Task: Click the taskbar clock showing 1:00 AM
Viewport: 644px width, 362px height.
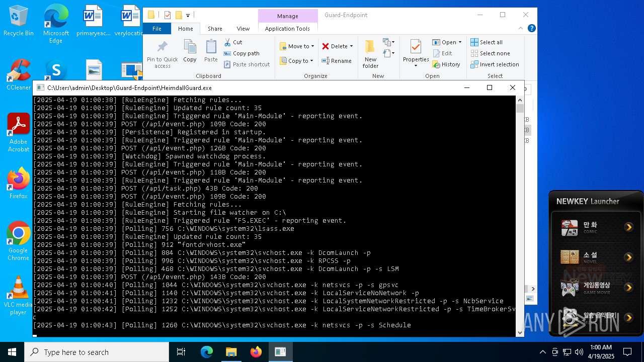Action: (601, 352)
